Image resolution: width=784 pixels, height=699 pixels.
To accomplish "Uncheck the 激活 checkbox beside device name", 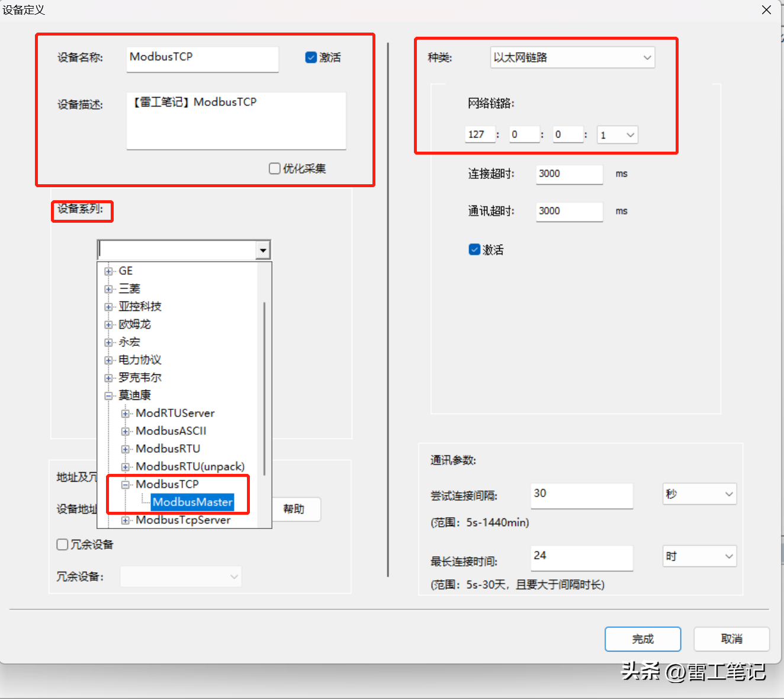I will [x=311, y=57].
